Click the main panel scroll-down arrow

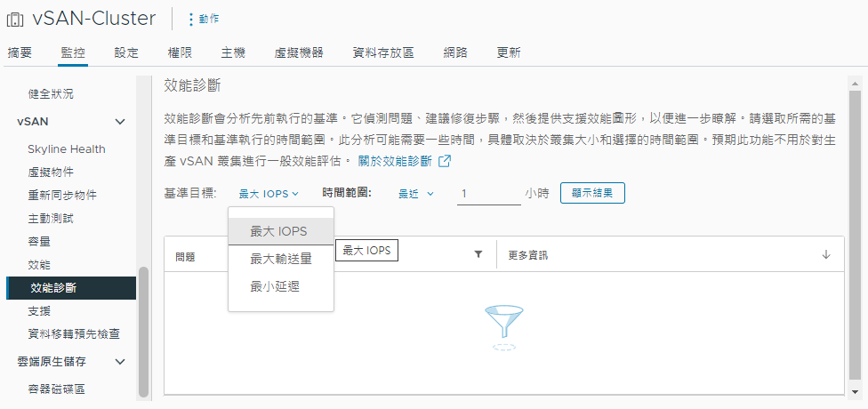click(855, 392)
